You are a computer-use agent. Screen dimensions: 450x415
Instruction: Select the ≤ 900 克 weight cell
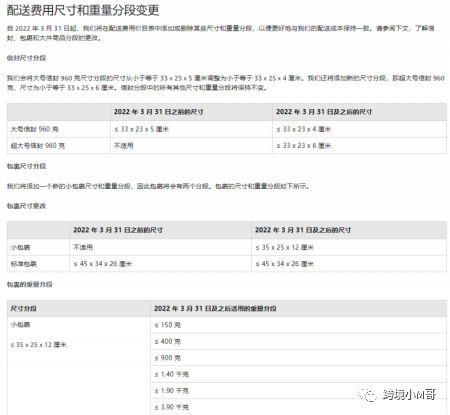(298, 358)
